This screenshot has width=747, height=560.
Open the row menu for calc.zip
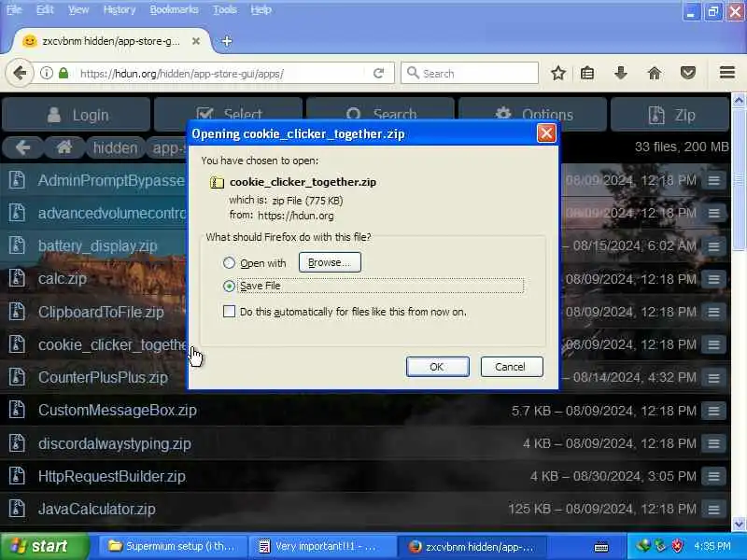point(713,279)
